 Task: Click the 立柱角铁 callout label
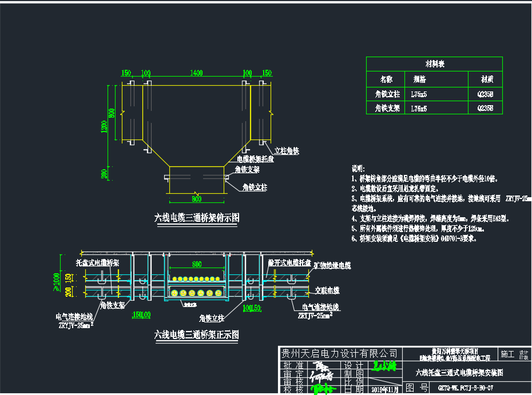point(287,151)
